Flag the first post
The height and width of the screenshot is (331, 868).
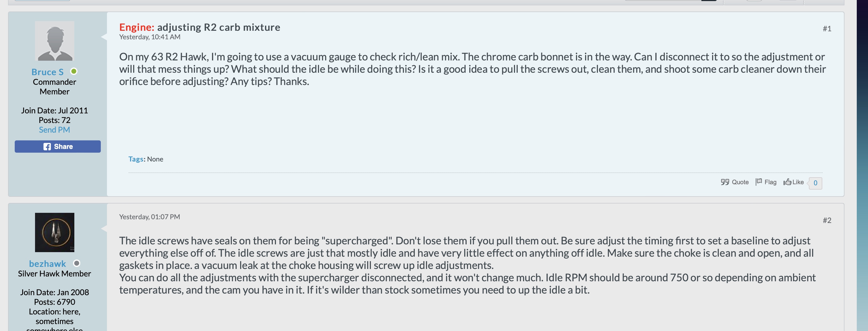click(x=766, y=182)
